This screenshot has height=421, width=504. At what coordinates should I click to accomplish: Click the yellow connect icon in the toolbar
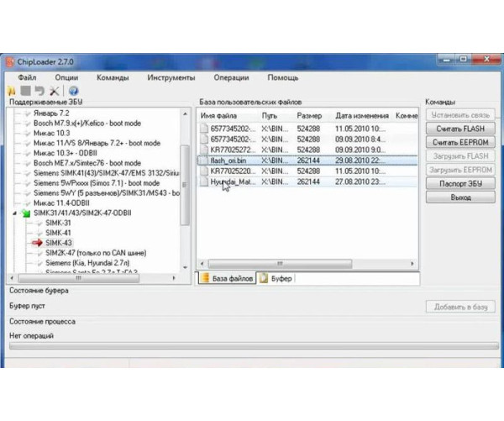click(12, 91)
